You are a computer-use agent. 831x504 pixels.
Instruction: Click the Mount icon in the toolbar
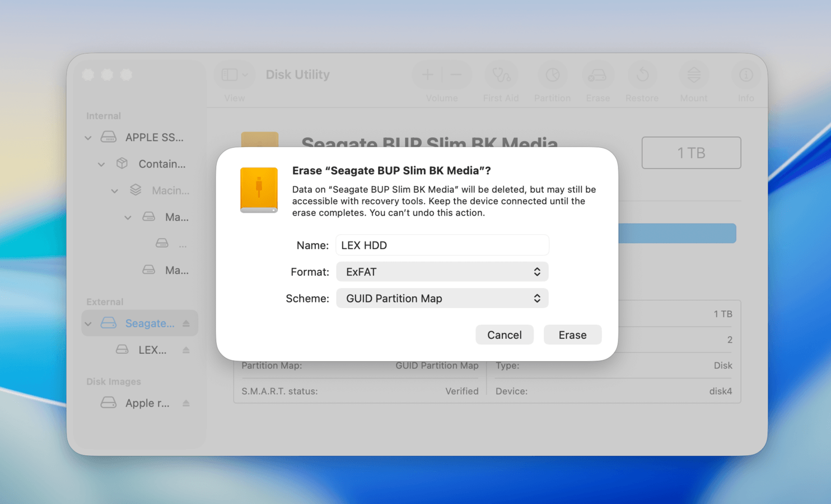point(694,74)
